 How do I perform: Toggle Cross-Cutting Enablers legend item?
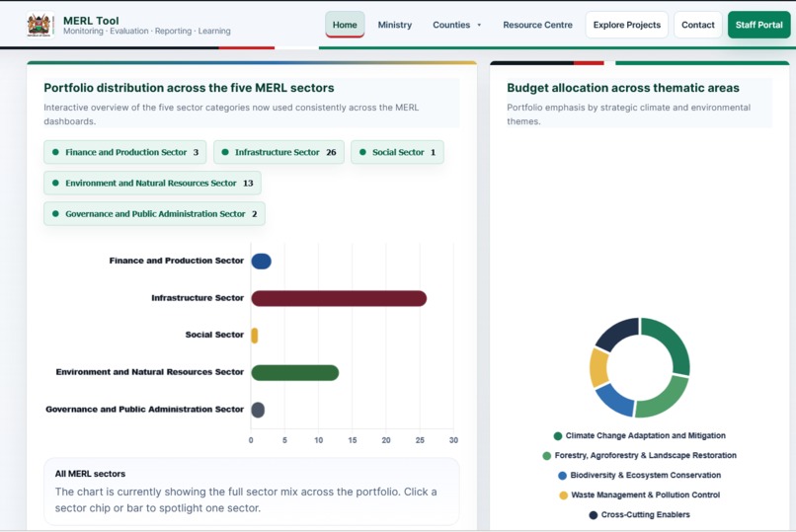[640, 515]
